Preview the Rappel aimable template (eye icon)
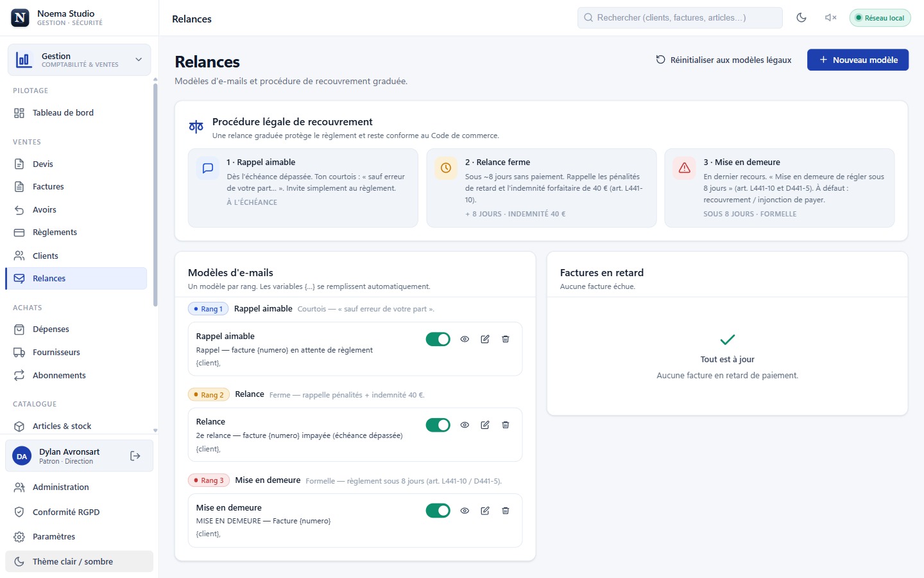 [x=465, y=339]
